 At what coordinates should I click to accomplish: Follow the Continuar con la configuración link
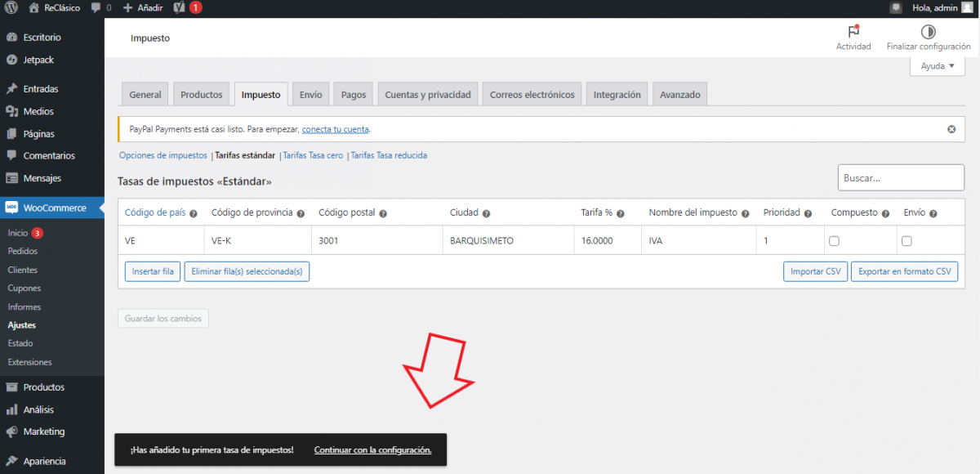(x=372, y=450)
